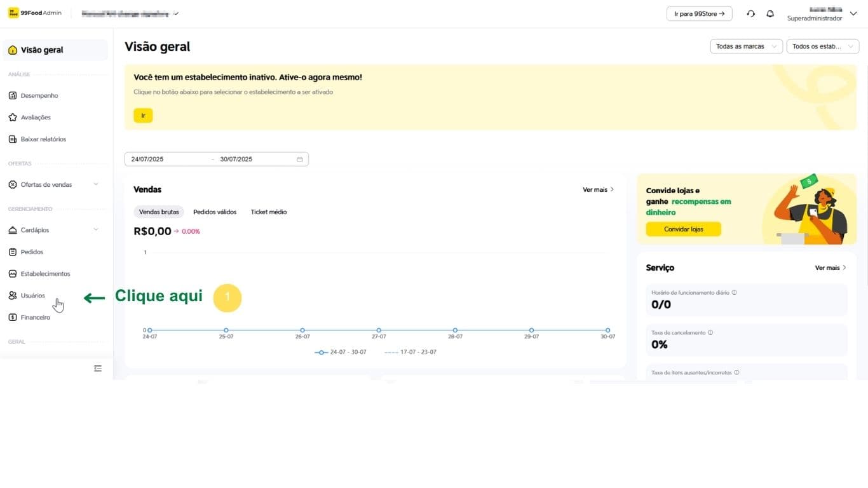The width and height of the screenshot is (868, 488).
Task: Click the yellow Ir button
Action: (143, 116)
